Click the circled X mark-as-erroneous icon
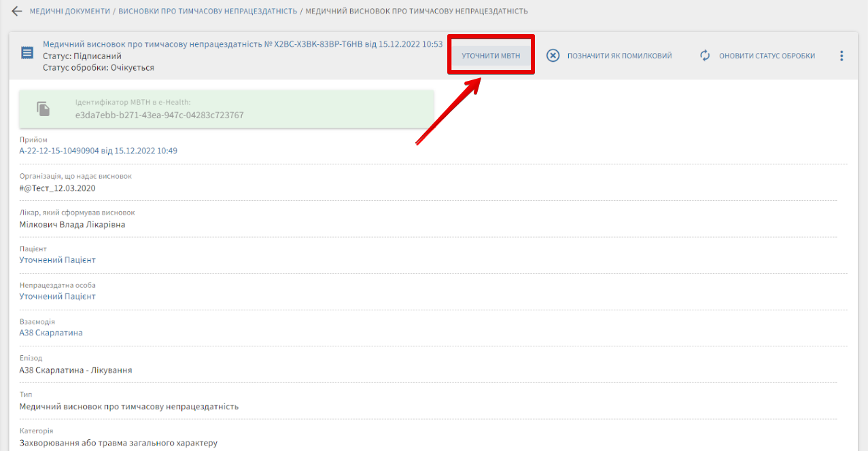Viewport: 868px width, 451px height. tap(553, 56)
